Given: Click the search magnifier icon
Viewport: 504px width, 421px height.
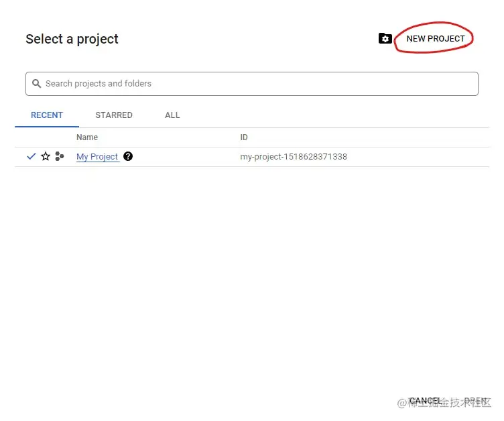Looking at the screenshot, I should (x=37, y=84).
